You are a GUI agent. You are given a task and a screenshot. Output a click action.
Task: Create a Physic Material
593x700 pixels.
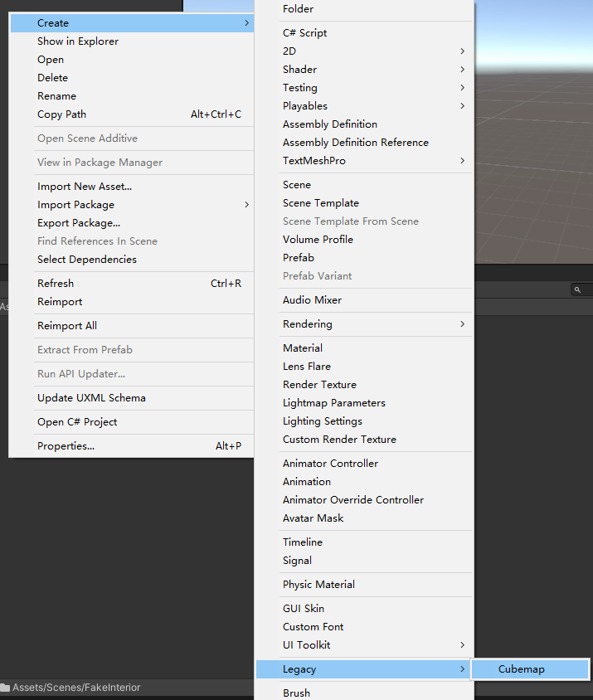(x=364, y=586)
